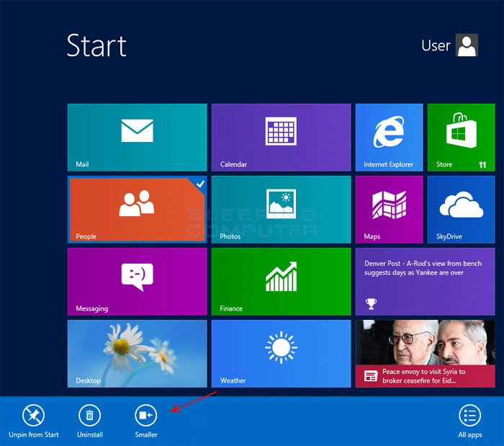
Task: Open the Mail tile
Action: coord(137,137)
